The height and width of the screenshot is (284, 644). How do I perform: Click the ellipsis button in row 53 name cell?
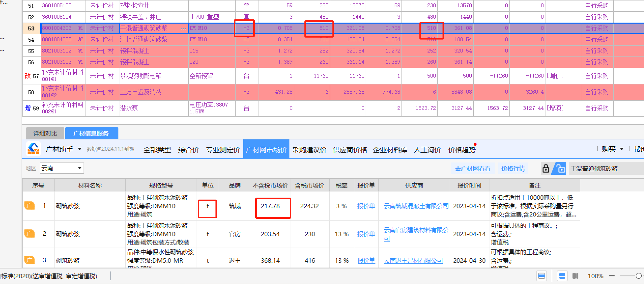183,28
